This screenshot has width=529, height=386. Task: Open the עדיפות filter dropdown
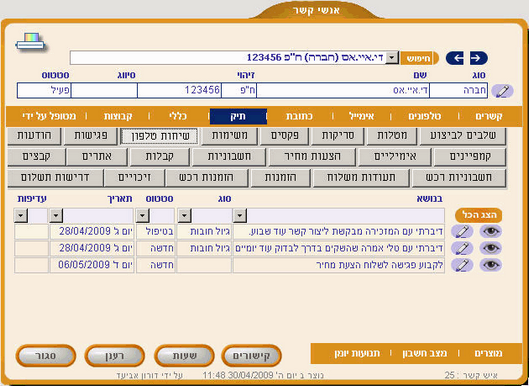click(x=21, y=215)
